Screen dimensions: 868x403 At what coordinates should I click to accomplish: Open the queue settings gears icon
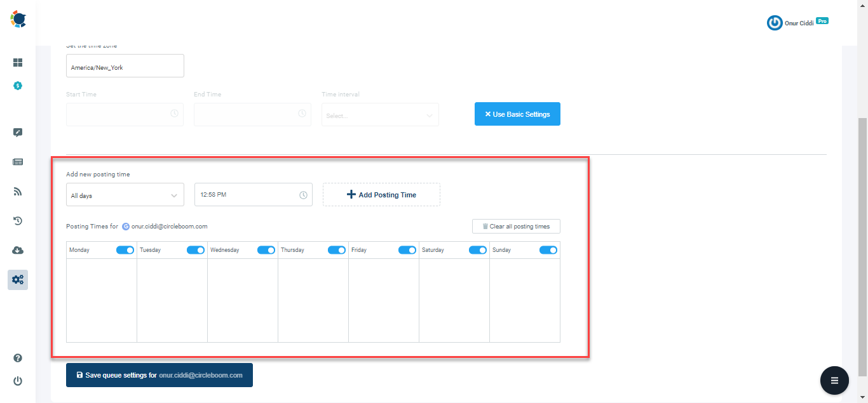tap(18, 279)
